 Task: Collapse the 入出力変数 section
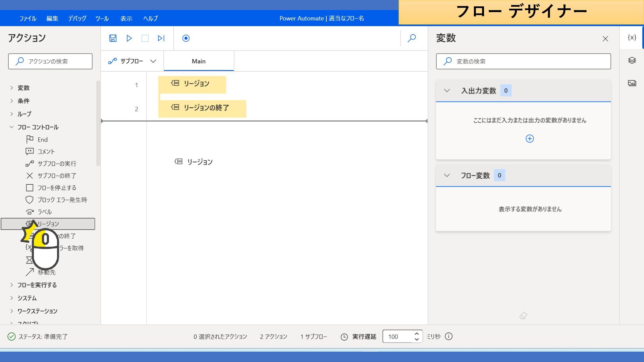click(447, 90)
